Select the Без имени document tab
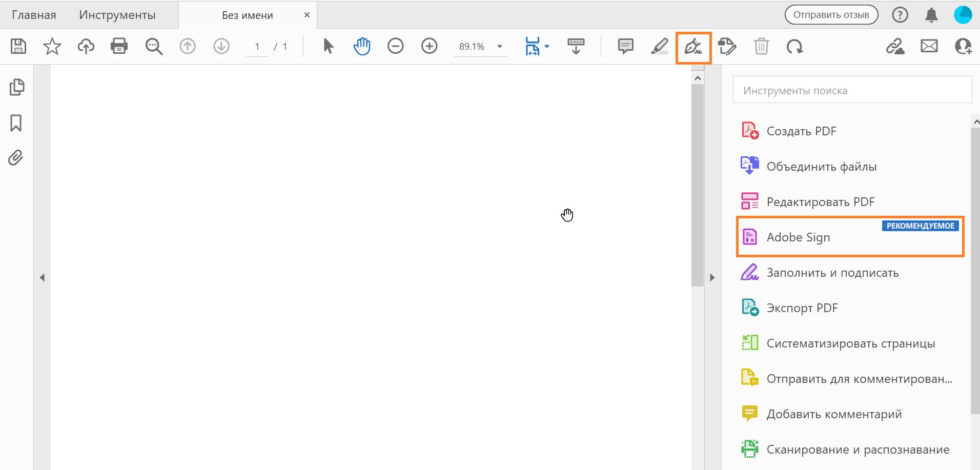The image size is (980, 470). pos(248,15)
